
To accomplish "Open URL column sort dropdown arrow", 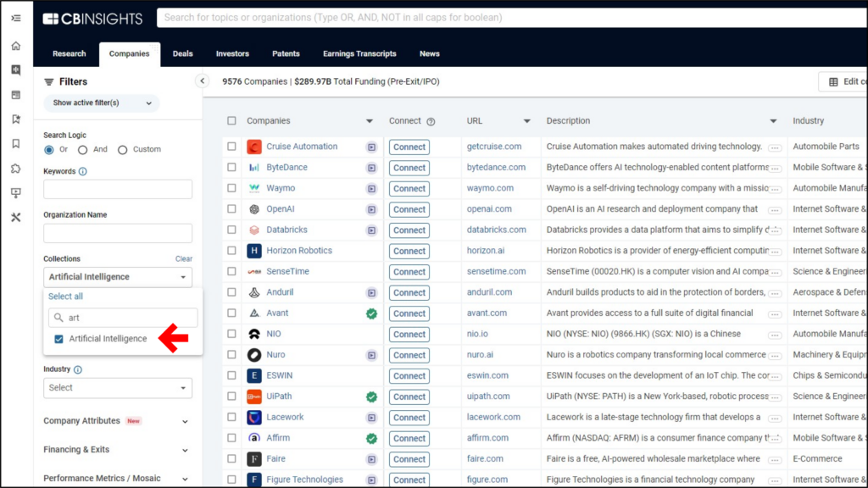I will coord(526,121).
